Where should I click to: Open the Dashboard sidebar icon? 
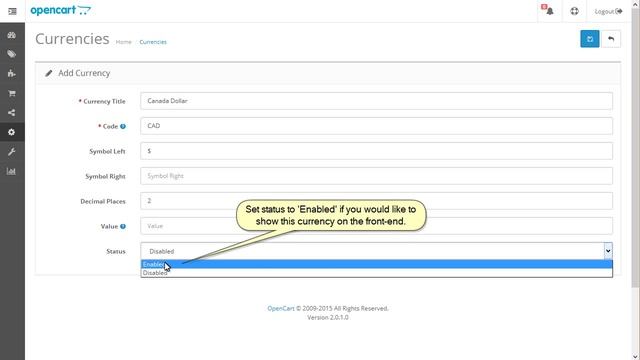click(11, 35)
